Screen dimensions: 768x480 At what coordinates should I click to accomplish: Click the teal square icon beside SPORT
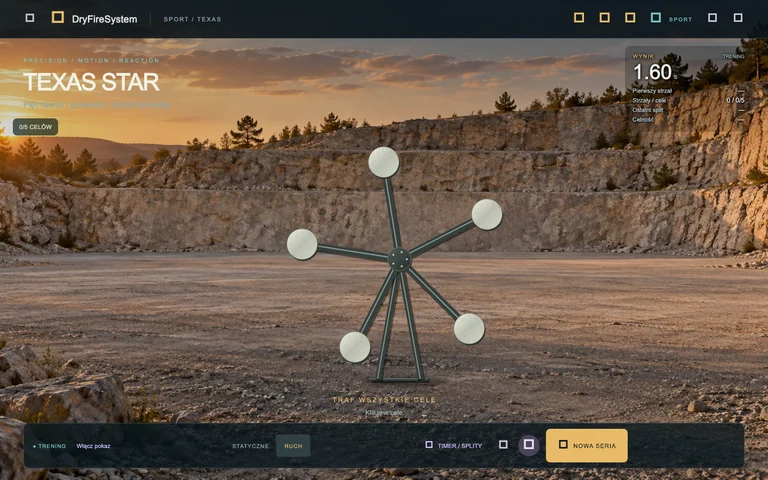[x=656, y=18]
